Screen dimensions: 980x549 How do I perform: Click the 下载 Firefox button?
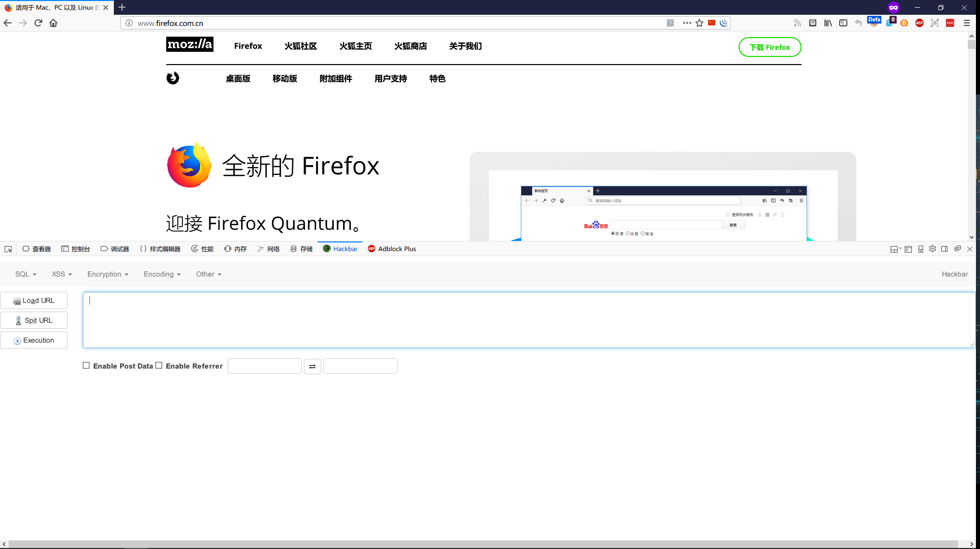tap(770, 47)
